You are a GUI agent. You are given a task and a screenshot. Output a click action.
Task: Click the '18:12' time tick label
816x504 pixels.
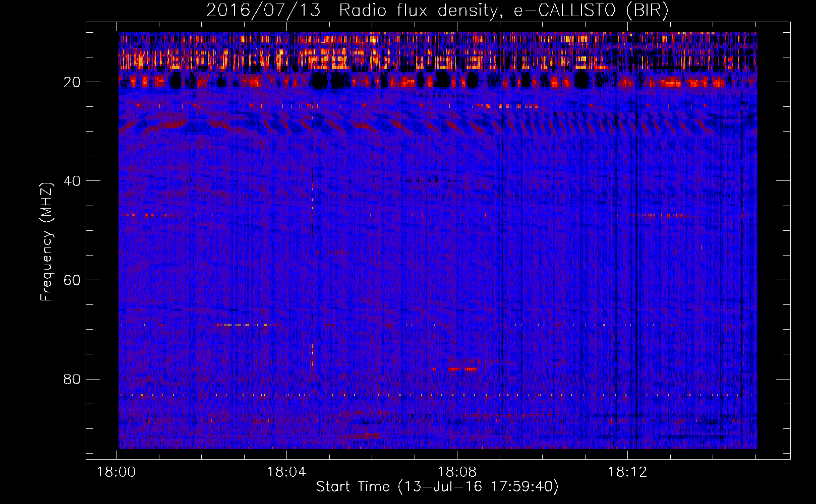627,472
